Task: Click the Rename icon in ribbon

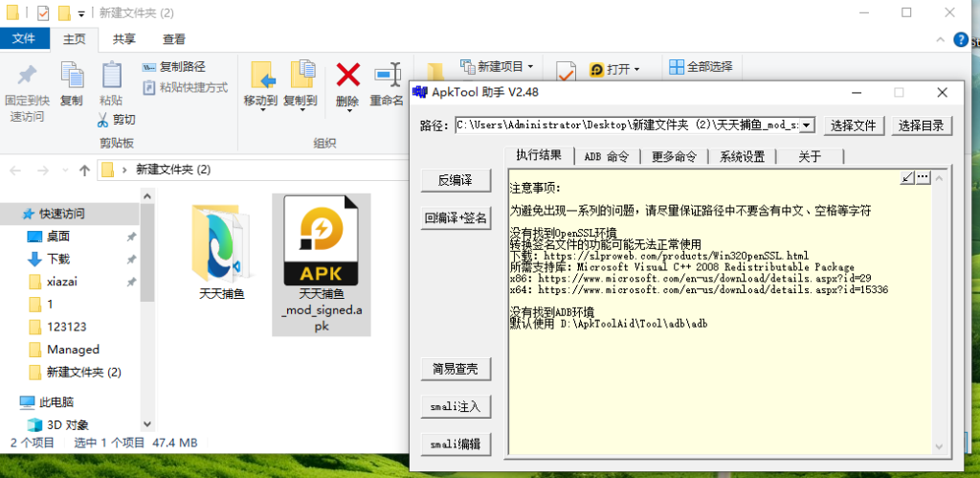Action: point(387,75)
